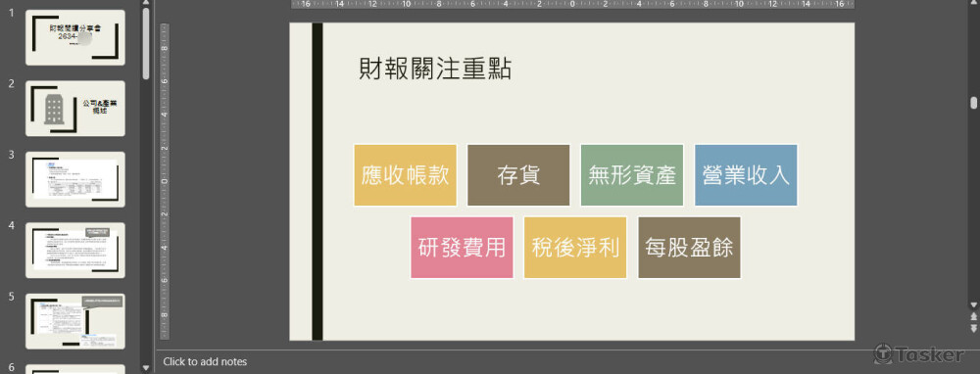
Task: Click the slide scrollbar down arrow
Action: pos(973,305)
